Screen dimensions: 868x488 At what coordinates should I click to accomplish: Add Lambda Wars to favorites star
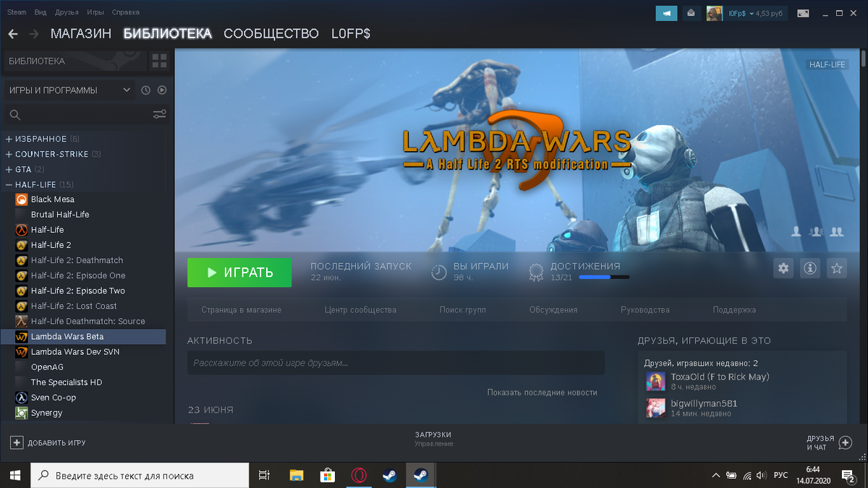click(x=837, y=268)
